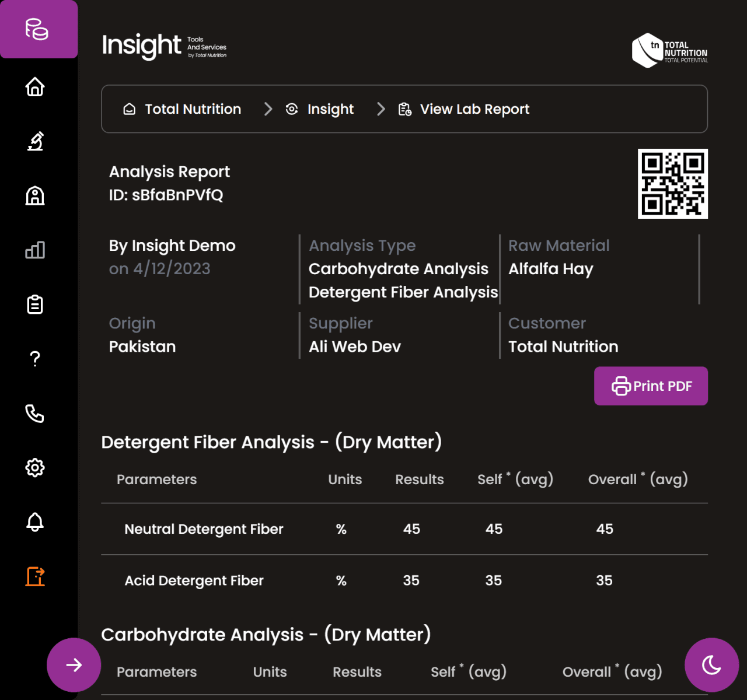Open settings gear in sidebar

[35, 468]
